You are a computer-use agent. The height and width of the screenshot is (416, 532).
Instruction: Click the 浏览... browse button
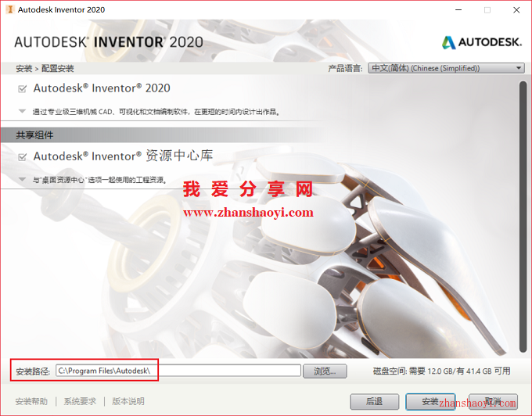coord(325,371)
